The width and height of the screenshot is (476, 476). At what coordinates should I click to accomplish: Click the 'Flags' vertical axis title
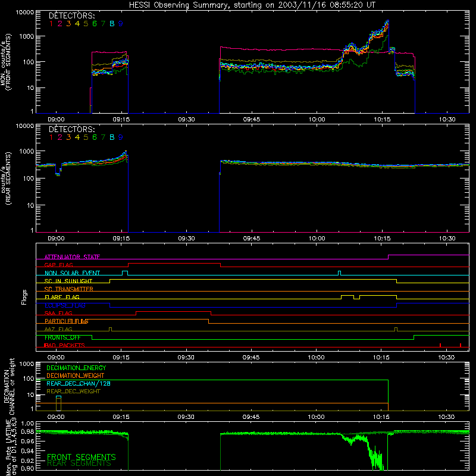(x=24, y=297)
